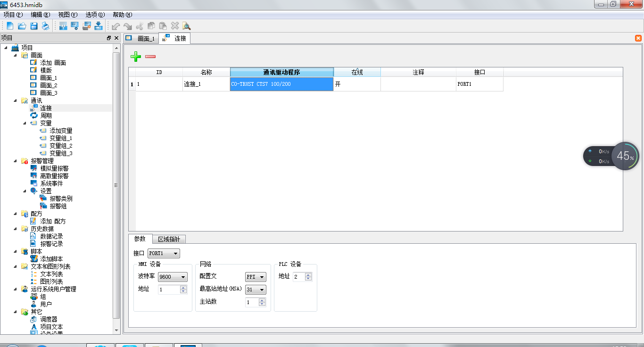Click the scissors cut icon
The width and height of the screenshot is (644, 347).
click(140, 26)
